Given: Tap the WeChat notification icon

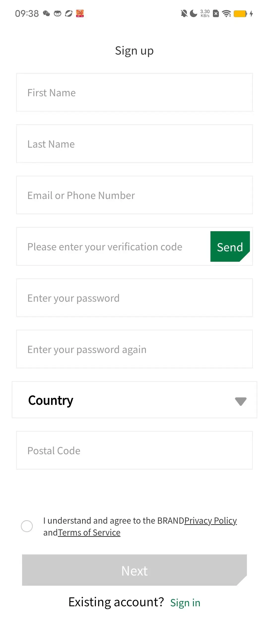Looking at the screenshot, I should tap(46, 13).
